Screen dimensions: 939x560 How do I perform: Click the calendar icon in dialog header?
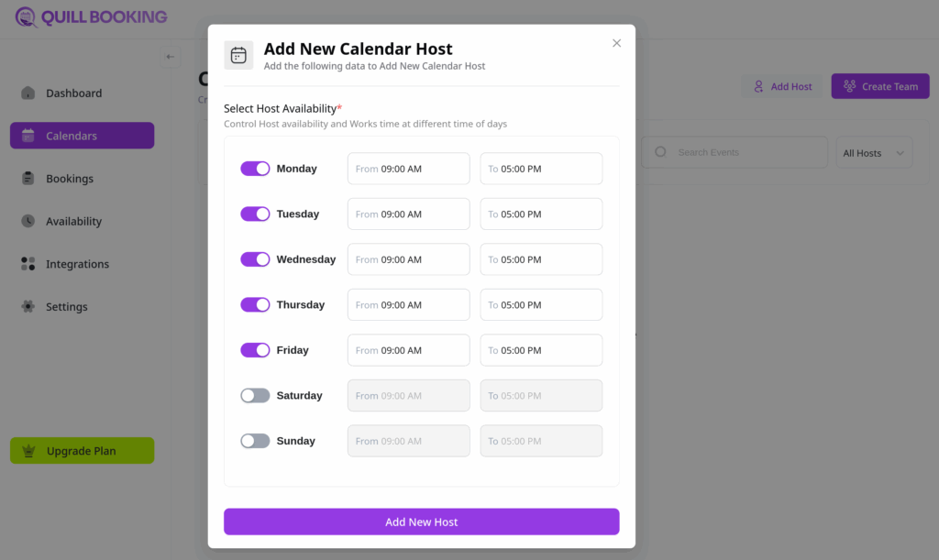[238, 55]
